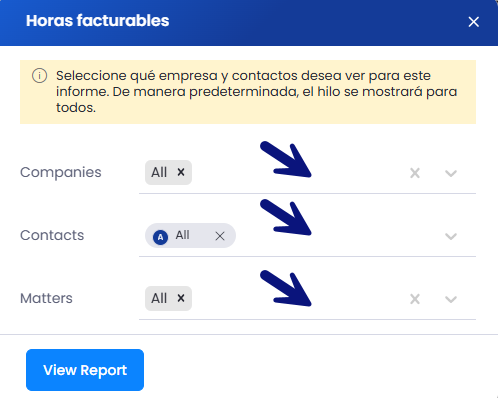
Task: Clear all selections in the Companies field
Action: coord(415,173)
